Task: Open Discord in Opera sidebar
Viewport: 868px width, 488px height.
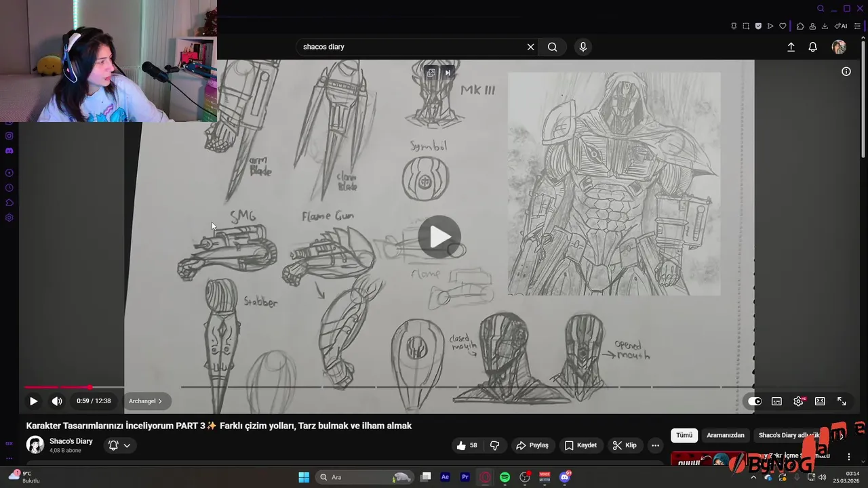Action: (x=9, y=150)
